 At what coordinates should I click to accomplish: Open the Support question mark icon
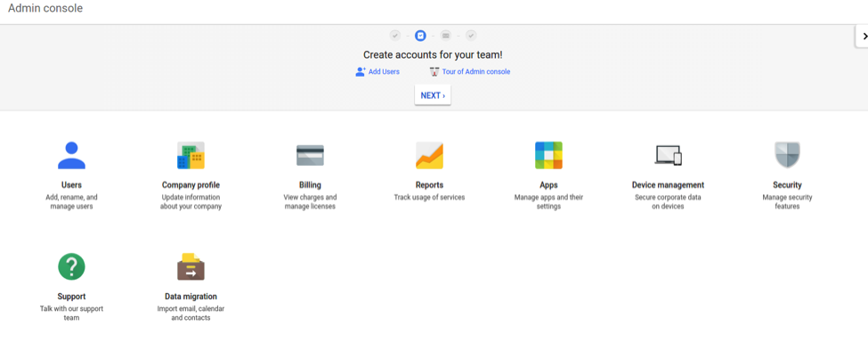pyautogui.click(x=71, y=266)
